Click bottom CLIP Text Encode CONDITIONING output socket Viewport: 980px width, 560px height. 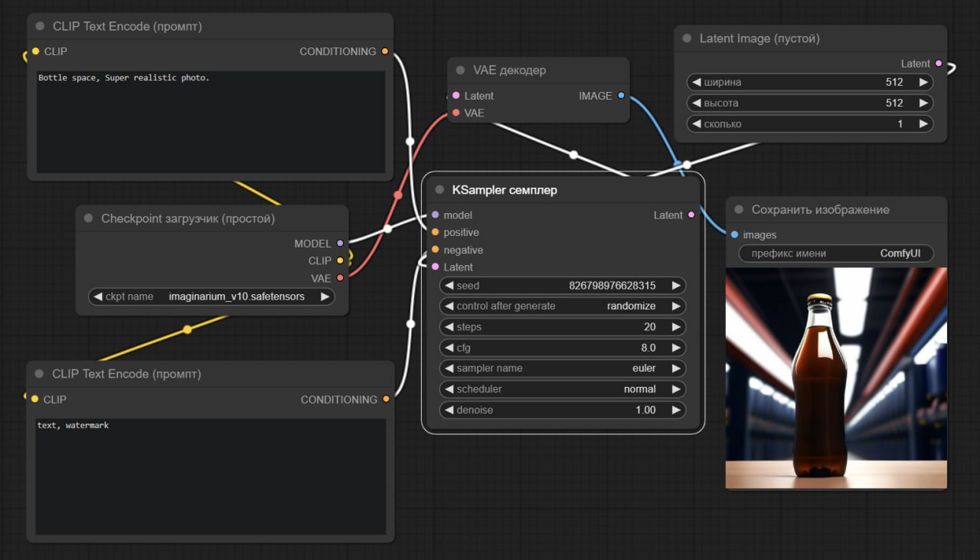pos(386,399)
